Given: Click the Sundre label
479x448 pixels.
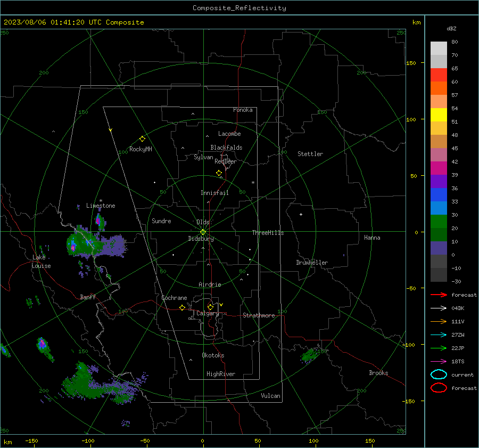Looking at the screenshot, I should (161, 221).
